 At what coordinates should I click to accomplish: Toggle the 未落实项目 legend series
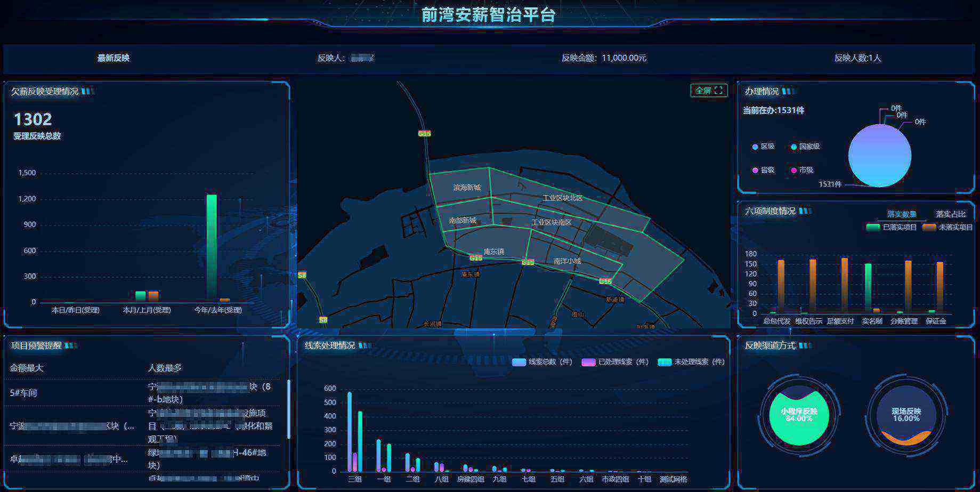tap(947, 228)
